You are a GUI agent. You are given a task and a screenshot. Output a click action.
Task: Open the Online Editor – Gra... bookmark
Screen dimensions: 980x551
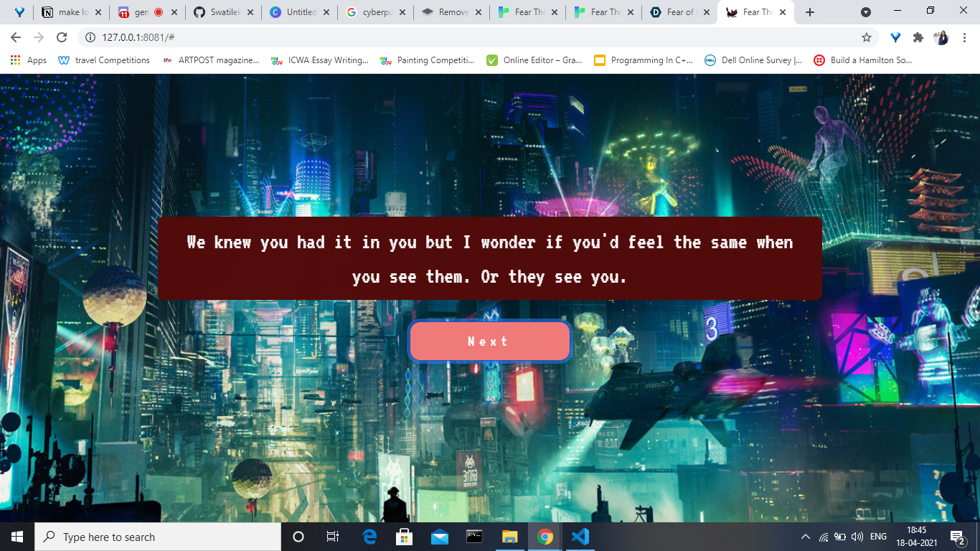[x=534, y=60]
